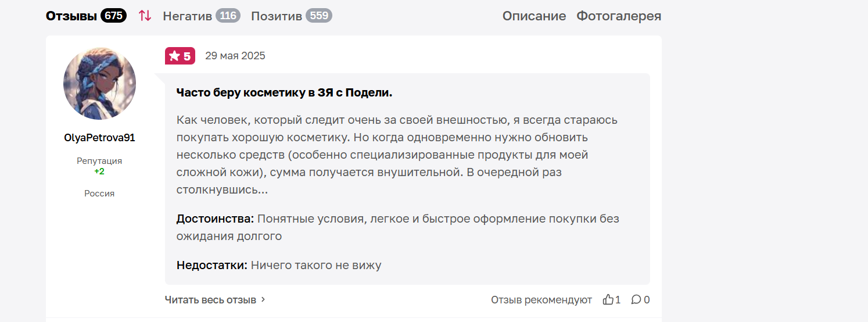Click the sort arrows icon next to Отзывы
This screenshot has height=322, width=868.
(x=145, y=16)
